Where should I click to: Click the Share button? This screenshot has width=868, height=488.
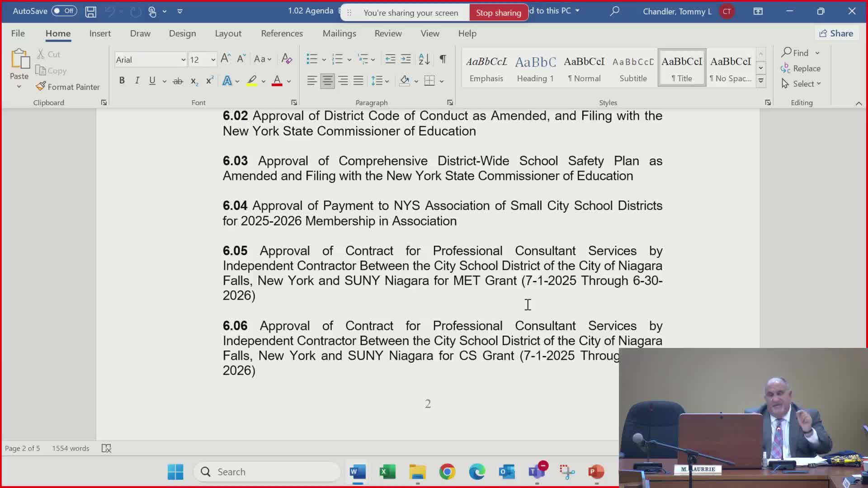pos(836,33)
